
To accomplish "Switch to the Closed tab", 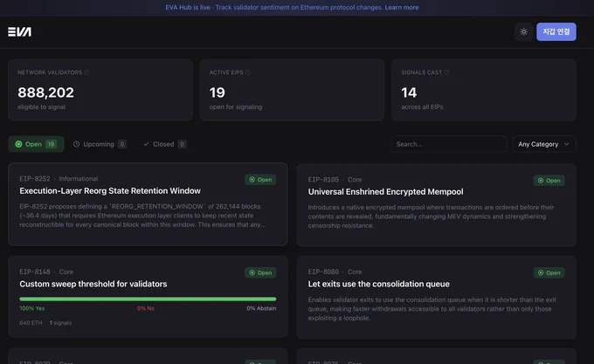I will click(165, 144).
